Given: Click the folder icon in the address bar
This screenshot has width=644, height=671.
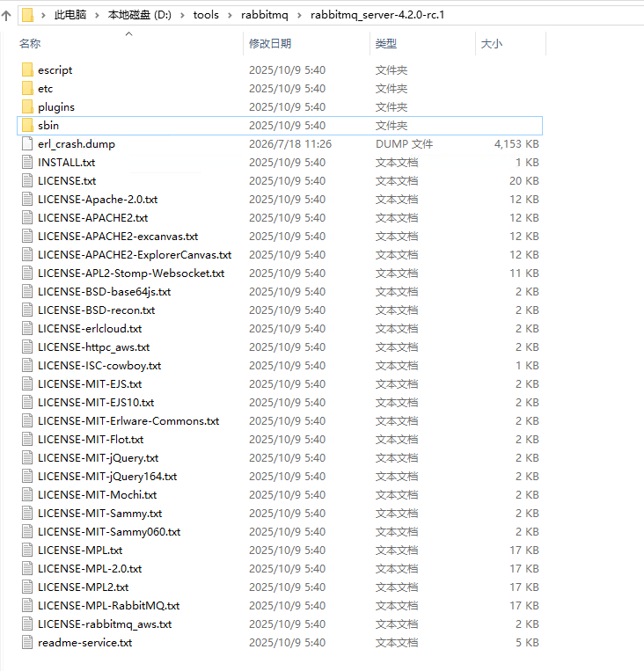Looking at the screenshot, I should (27, 15).
